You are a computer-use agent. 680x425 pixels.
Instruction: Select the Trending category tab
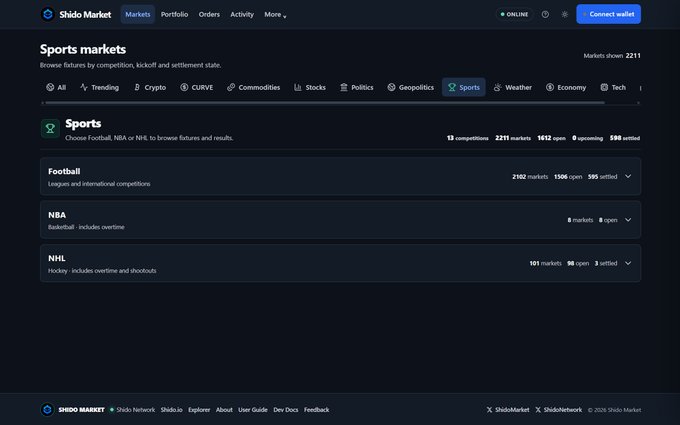coord(100,87)
